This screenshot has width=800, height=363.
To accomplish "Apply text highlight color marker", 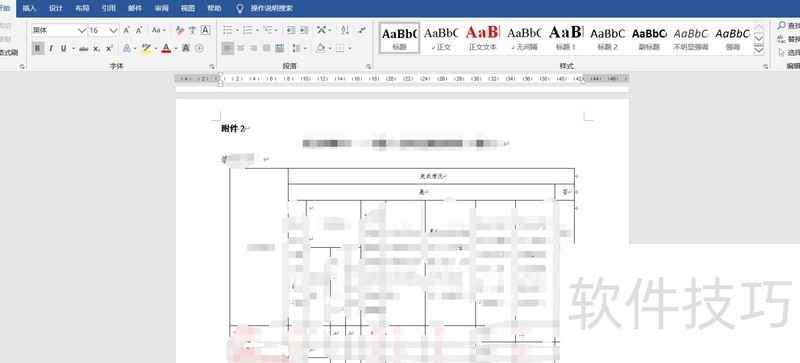I will tap(146, 49).
